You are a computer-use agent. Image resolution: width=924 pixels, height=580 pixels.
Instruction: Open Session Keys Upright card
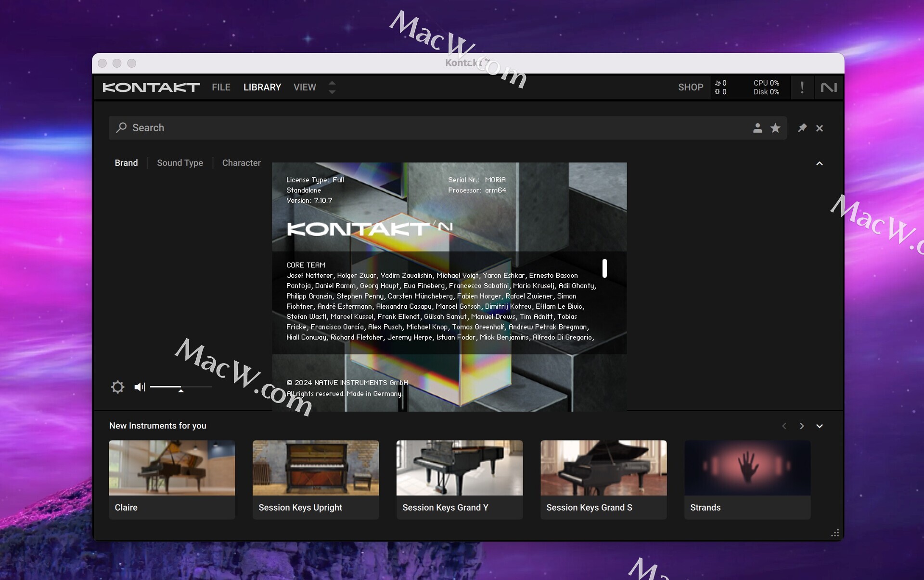pos(316,479)
